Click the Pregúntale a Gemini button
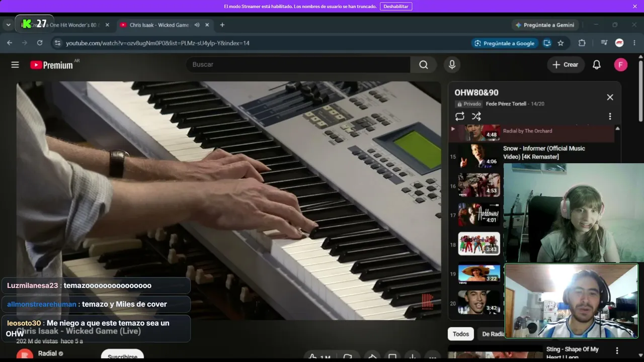644x362 pixels. [x=545, y=25]
